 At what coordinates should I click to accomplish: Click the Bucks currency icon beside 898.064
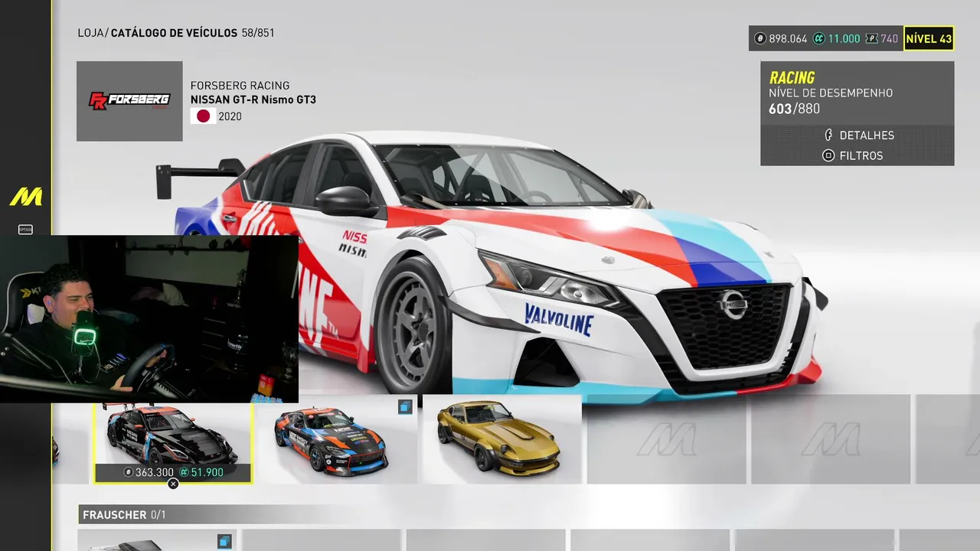click(760, 38)
